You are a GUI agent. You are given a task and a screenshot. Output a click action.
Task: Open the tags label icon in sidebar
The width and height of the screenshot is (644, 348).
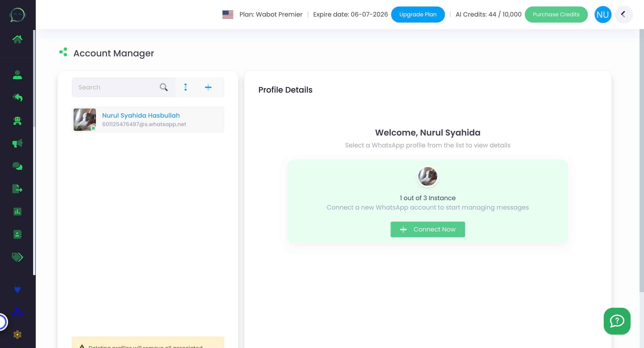(17, 257)
